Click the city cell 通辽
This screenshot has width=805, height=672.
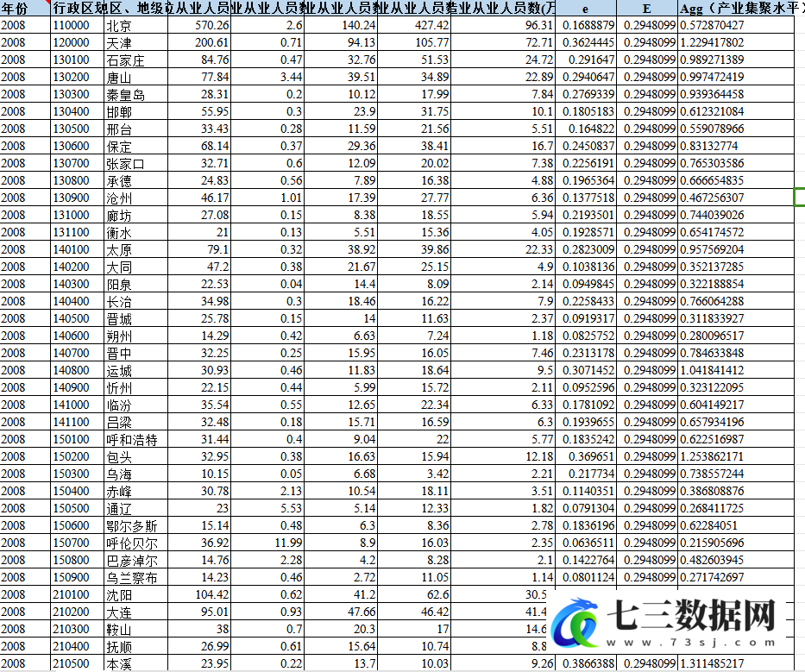[x=135, y=508]
